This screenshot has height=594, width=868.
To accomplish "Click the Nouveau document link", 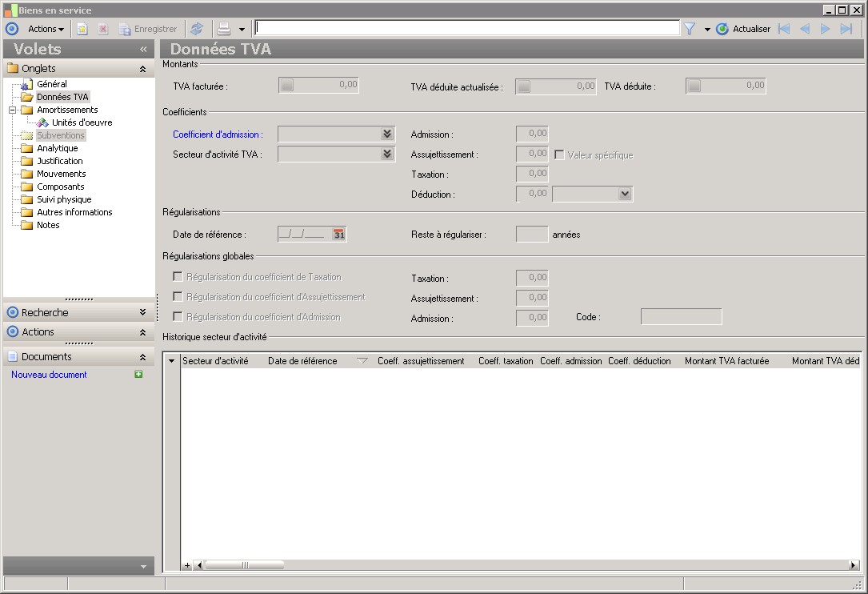I will point(49,375).
